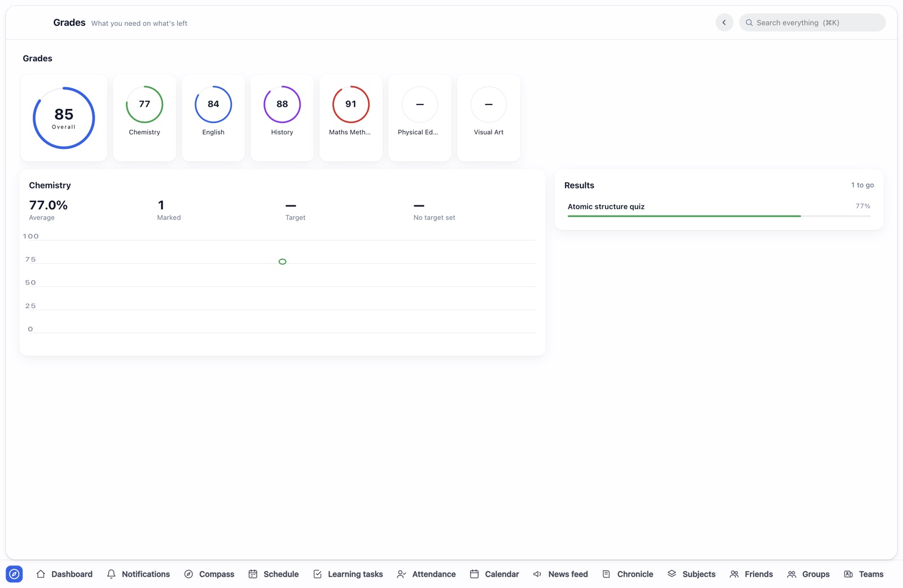
Task: Click the Target label
Action: point(295,217)
